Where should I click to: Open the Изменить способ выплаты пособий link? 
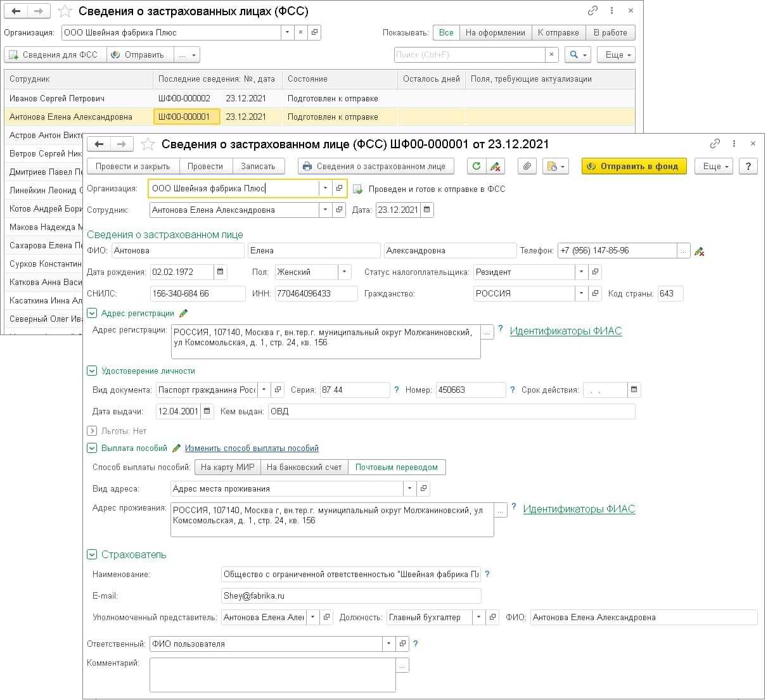(x=252, y=448)
